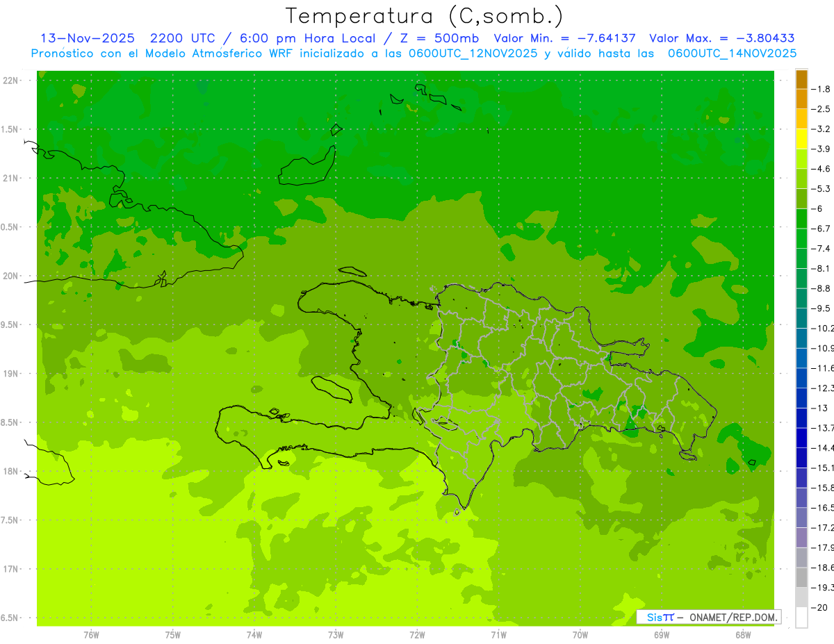Click the -1.8 colorbar label

[820, 89]
